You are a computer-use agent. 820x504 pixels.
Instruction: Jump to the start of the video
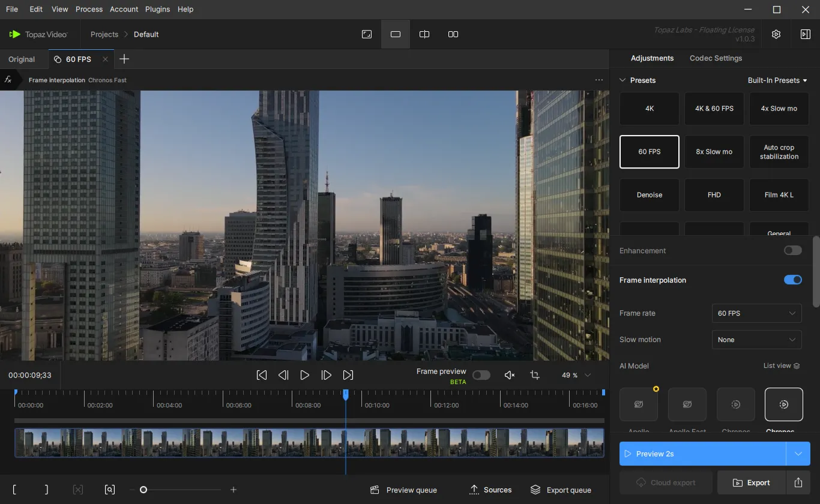point(262,375)
